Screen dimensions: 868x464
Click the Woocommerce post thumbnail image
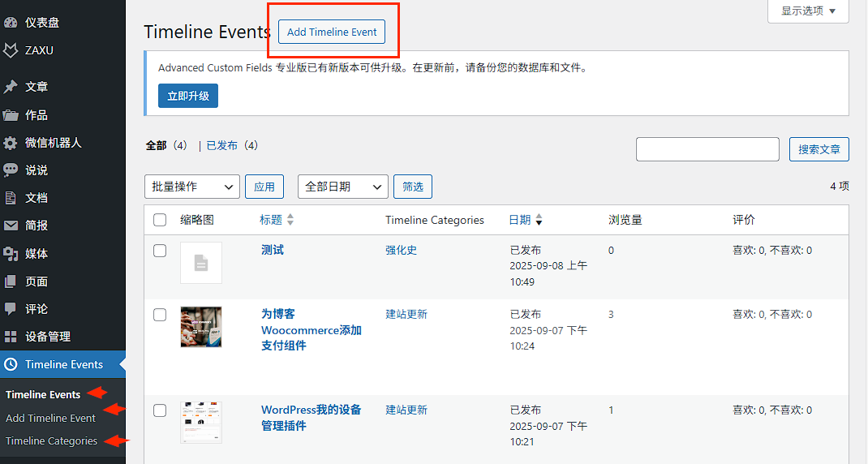[201, 327]
